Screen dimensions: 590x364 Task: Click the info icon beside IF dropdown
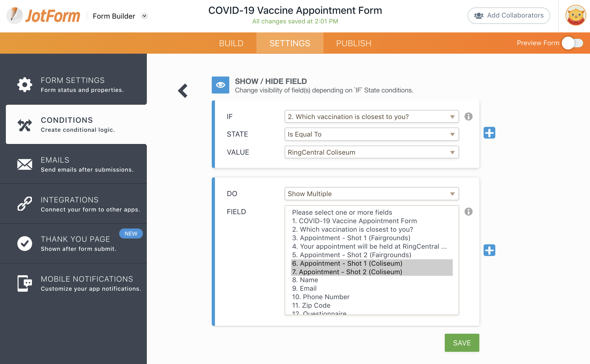[468, 116]
